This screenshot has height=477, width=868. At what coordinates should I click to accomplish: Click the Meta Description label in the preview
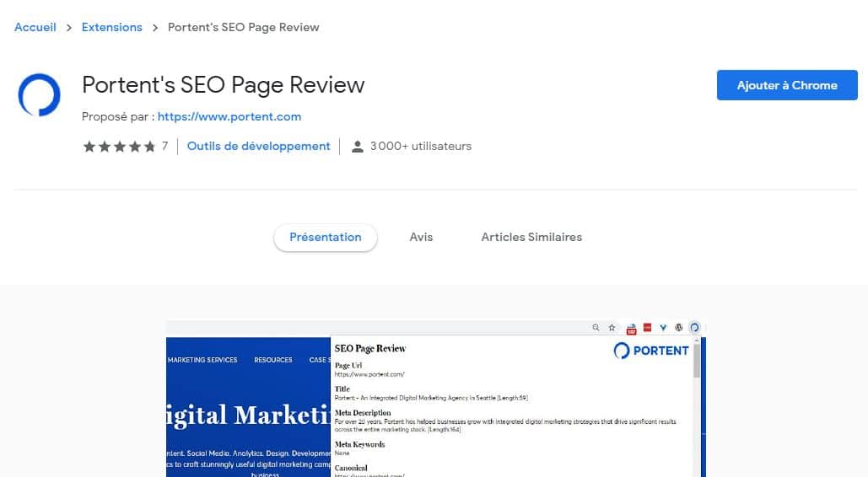pyautogui.click(x=363, y=413)
